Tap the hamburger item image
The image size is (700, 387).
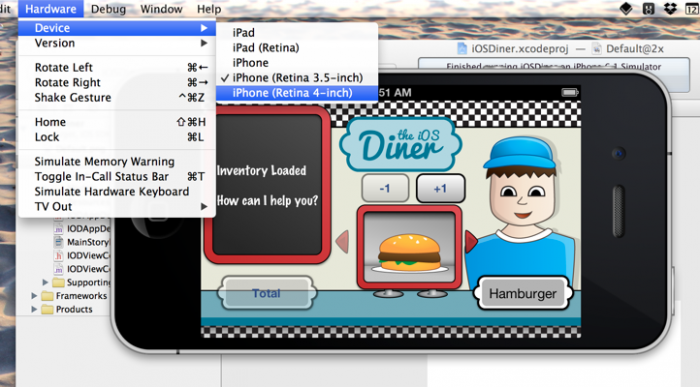pyautogui.click(x=409, y=247)
